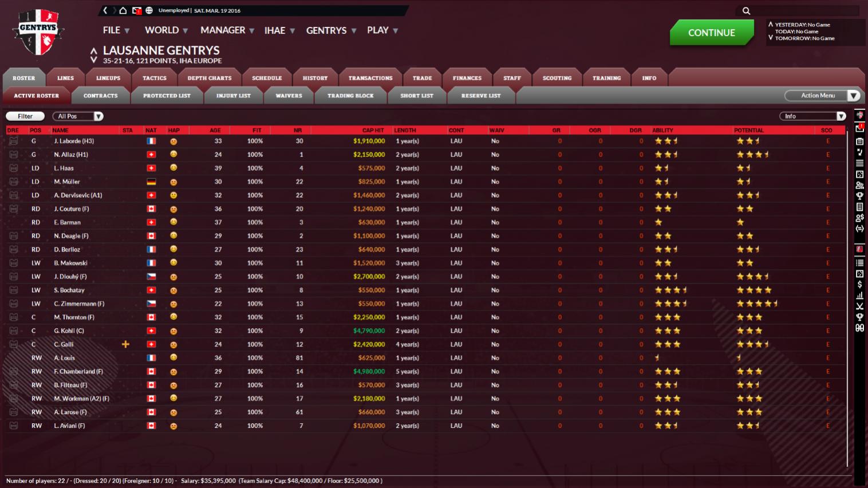Image resolution: width=868 pixels, height=488 pixels.
Task: Click the Filter button
Action: tap(25, 116)
